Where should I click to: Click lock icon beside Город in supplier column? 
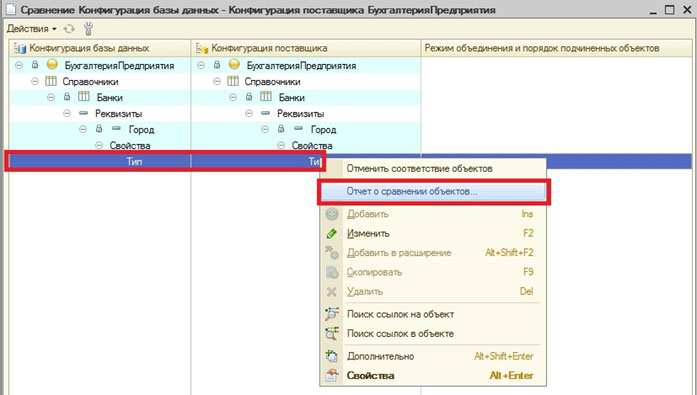click(x=281, y=129)
